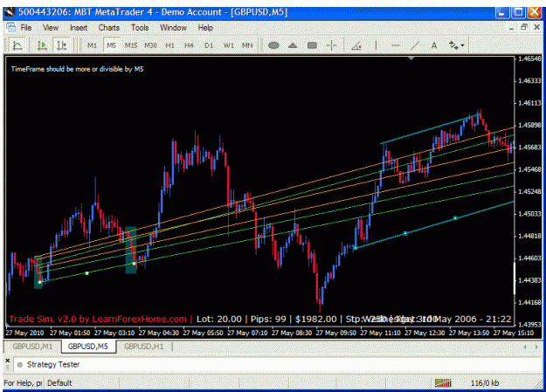
Task: Click the chart shift triangle marker at top
Action: point(411,58)
